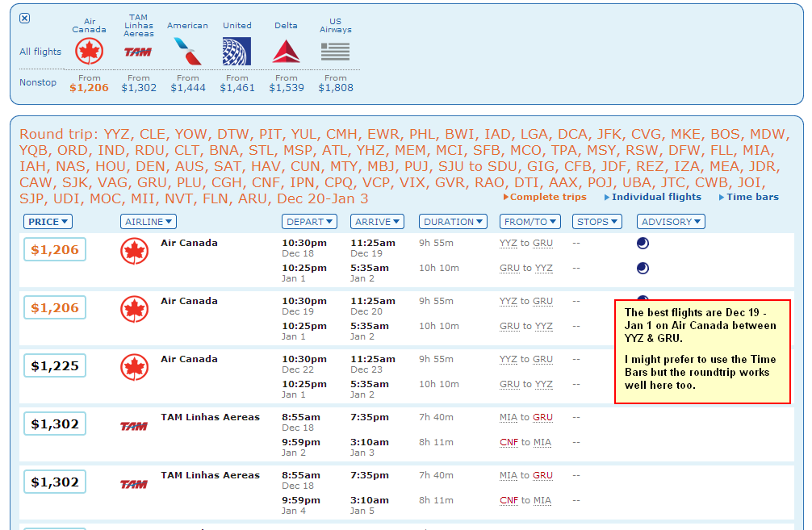Viewport: 812px width, 530px height.
Task: Click Air Canada logo in the $1,225 row
Action: pos(135,368)
